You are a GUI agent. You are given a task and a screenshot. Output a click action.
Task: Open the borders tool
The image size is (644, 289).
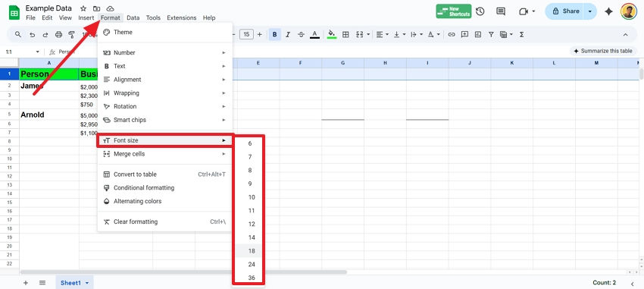coord(345,35)
